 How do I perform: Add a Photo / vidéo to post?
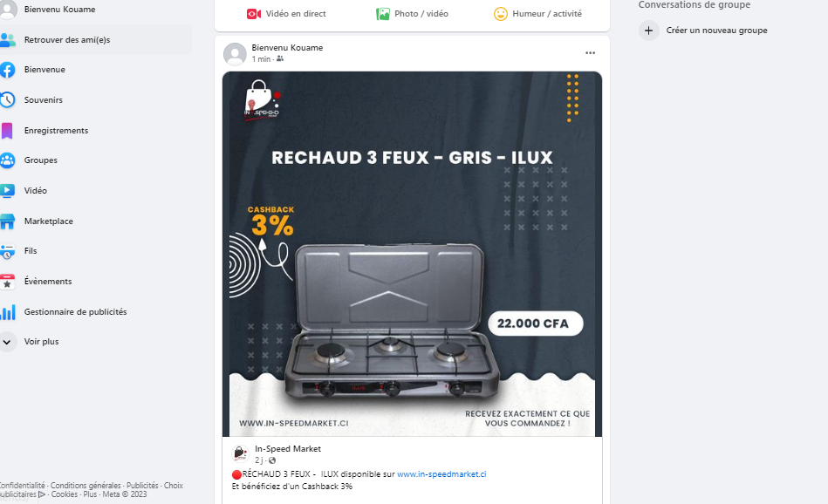click(412, 14)
